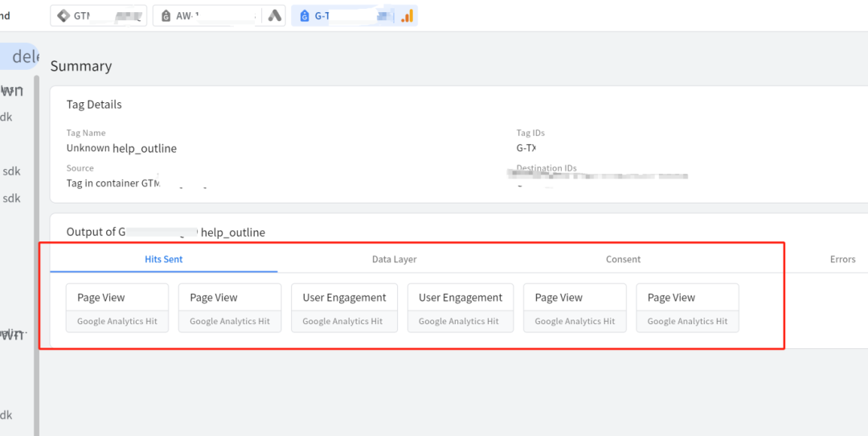Switch to the Data Layer tab
The width and height of the screenshot is (868, 436).
coord(394,259)
